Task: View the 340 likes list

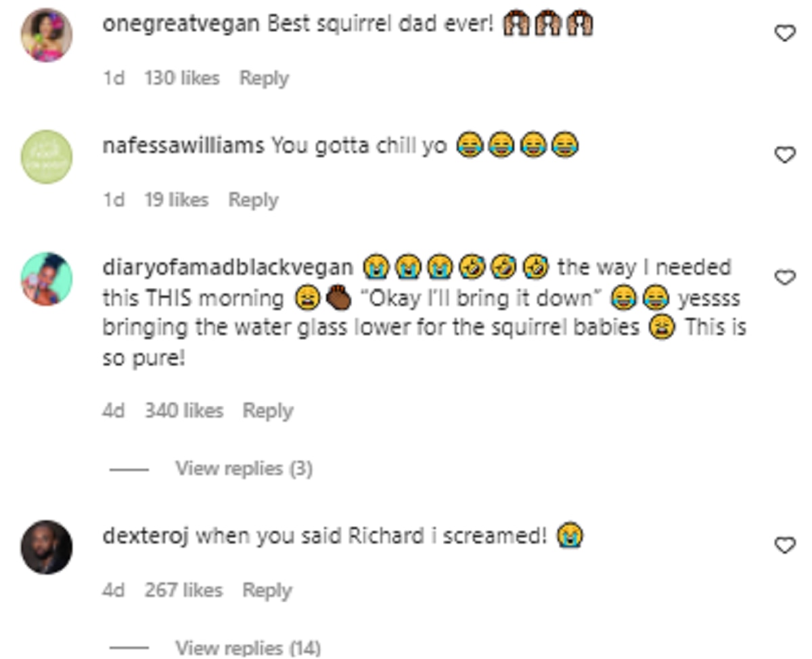Action: [183, 411]
